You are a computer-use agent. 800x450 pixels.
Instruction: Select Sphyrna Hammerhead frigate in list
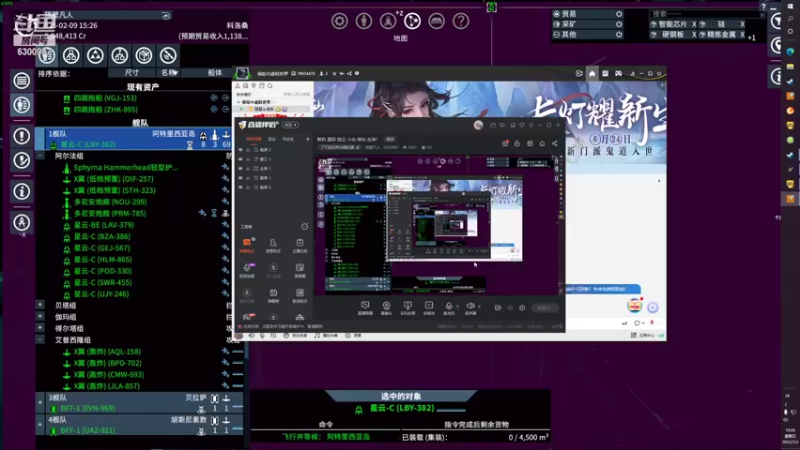click(x=126, y=167)
